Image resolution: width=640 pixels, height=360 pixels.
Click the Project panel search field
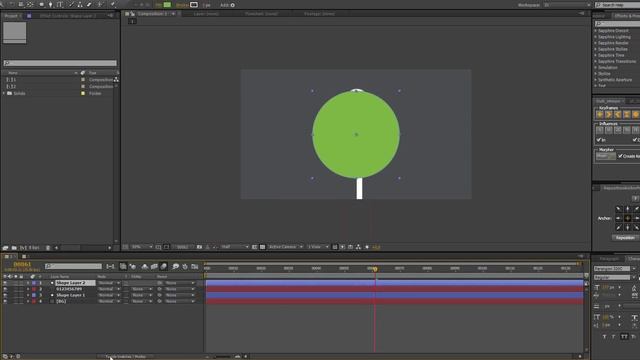point(60,63)
